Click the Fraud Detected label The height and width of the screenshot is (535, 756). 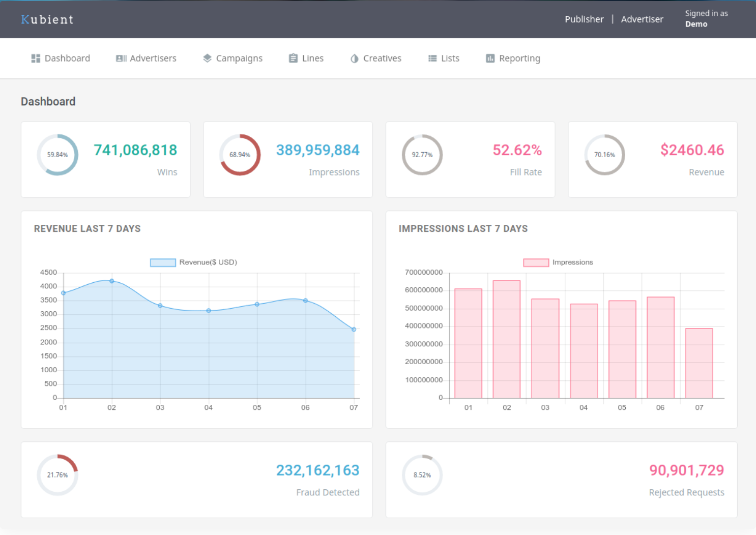point(328,492)
